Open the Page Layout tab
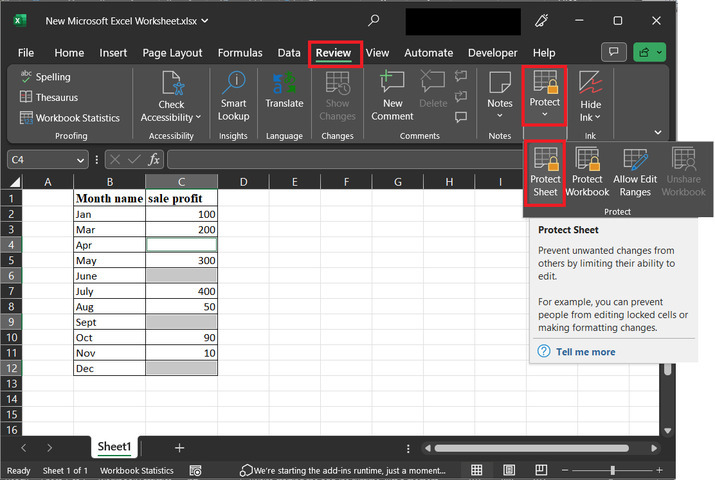 [x=172, y=53]
